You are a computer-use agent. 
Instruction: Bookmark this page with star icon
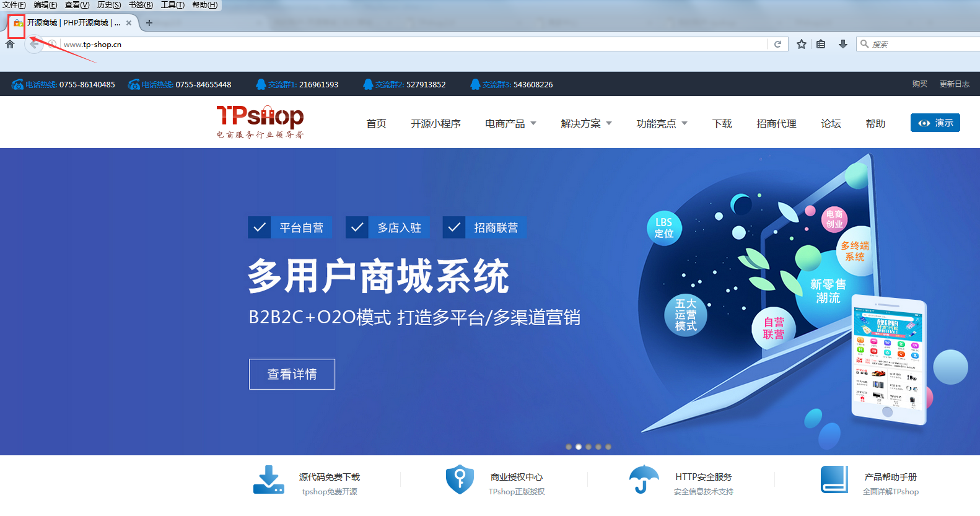click(x=801, y=44)
